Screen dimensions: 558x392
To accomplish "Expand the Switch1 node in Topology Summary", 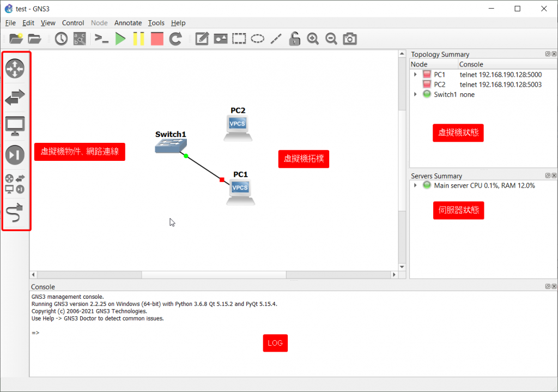I will tap(415, 94).
